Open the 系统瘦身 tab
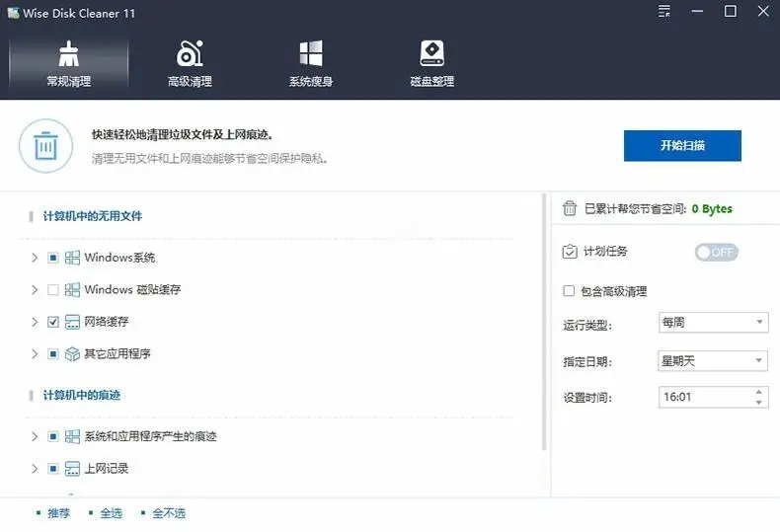 tap(311, 63)
